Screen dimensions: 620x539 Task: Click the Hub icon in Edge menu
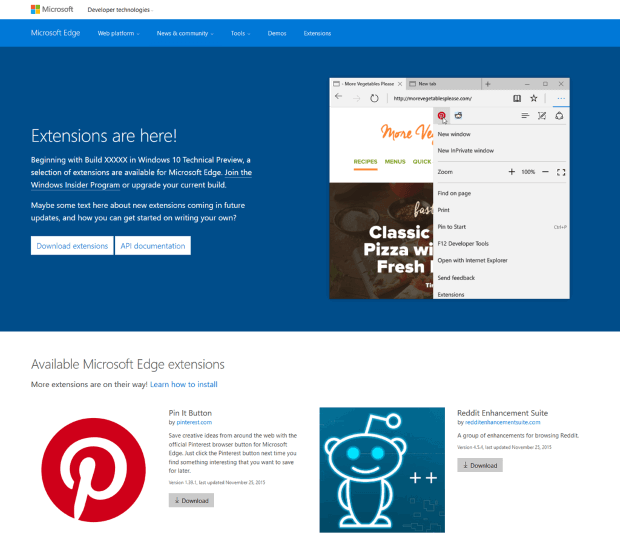[x=525, y=115]
